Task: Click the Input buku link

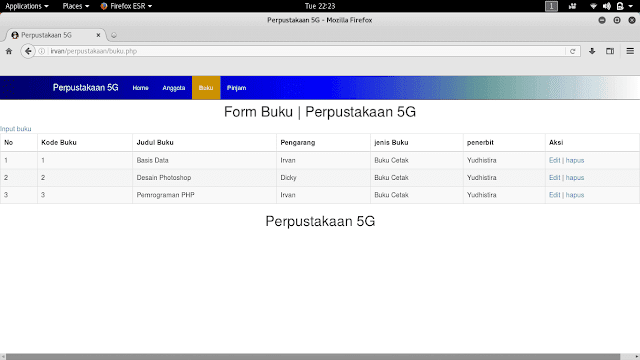Action: coord(16,129)
